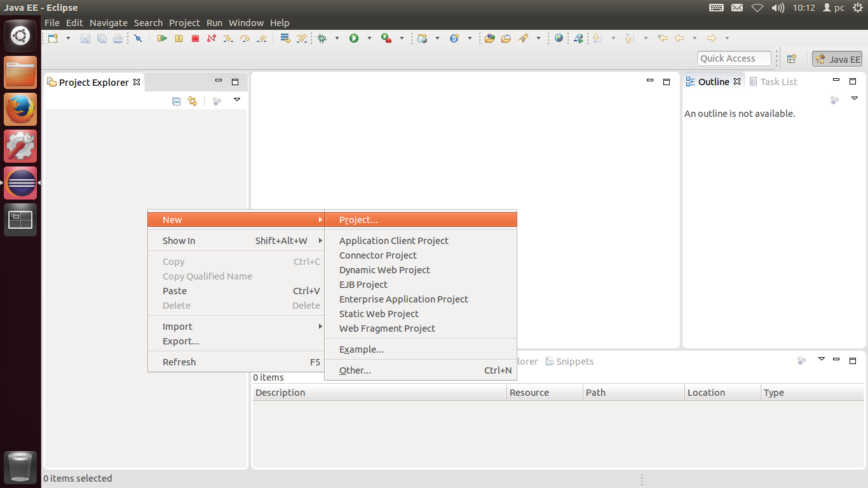Click the Debug bug icon
The image size is (868, 488).
coord(322,38)
